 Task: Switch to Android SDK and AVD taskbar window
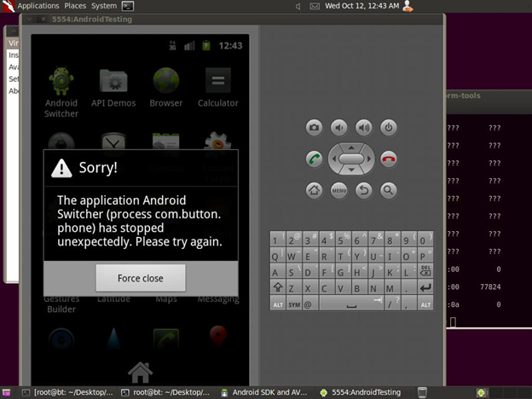[262, 392]
